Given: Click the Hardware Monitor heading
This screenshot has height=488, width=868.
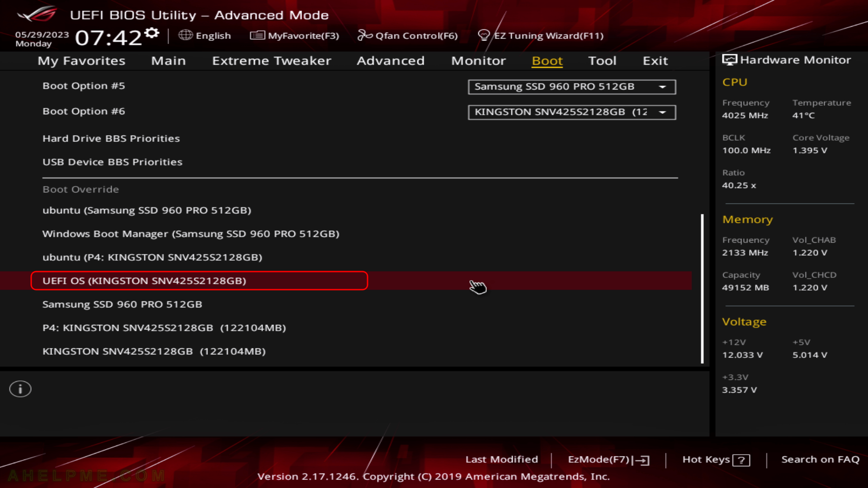Looking at the screenshot, I should pyautogui.click(x=795, y=60).
